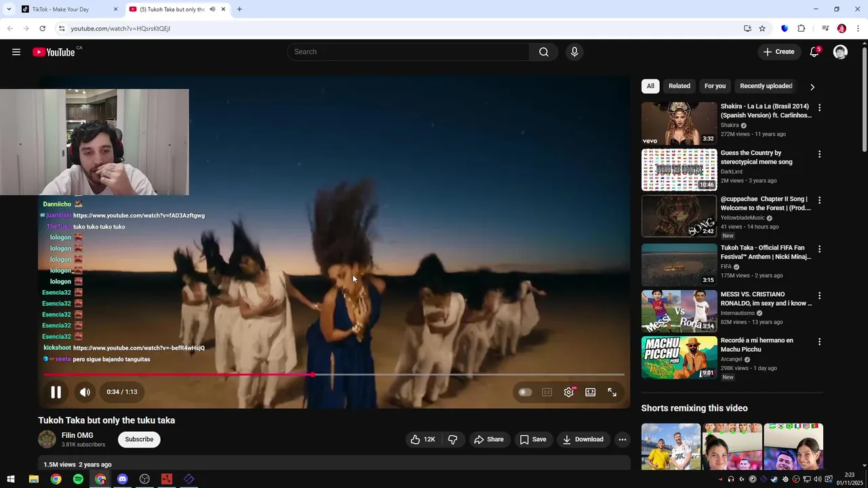Open more actions ellipsis under video

click(x=623, y=439)
